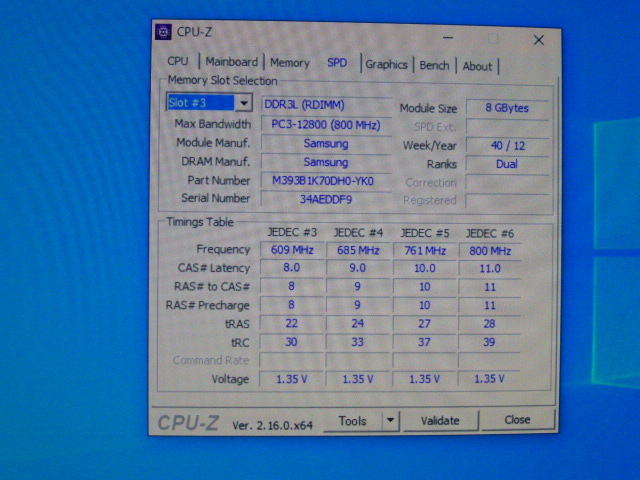Open the Slot #3 dropdown arrow
The width and height of the screenshot is (640, 480).
coord(244,103)
